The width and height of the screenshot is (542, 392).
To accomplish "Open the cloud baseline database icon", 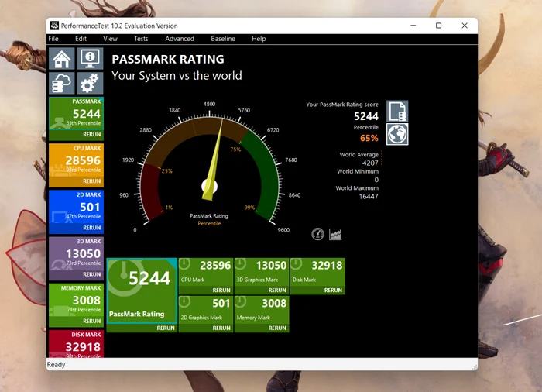I will pos(61,83).
